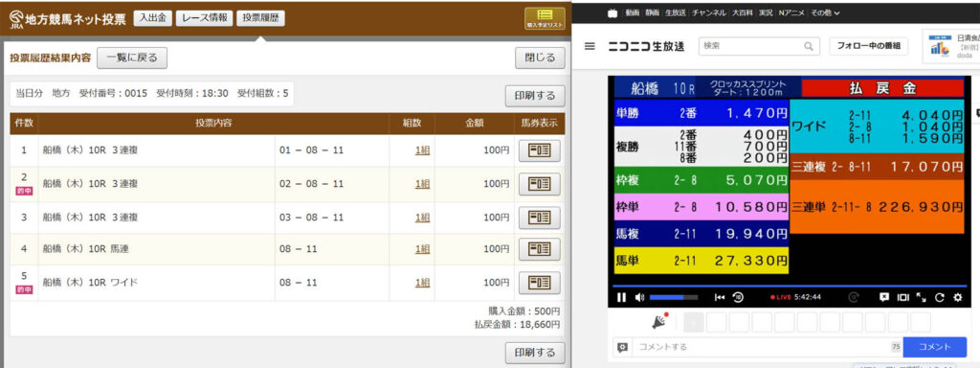The image size is (980, 368).
Task: Click the blue seek bar of the stream
Action: coord(789,286)
